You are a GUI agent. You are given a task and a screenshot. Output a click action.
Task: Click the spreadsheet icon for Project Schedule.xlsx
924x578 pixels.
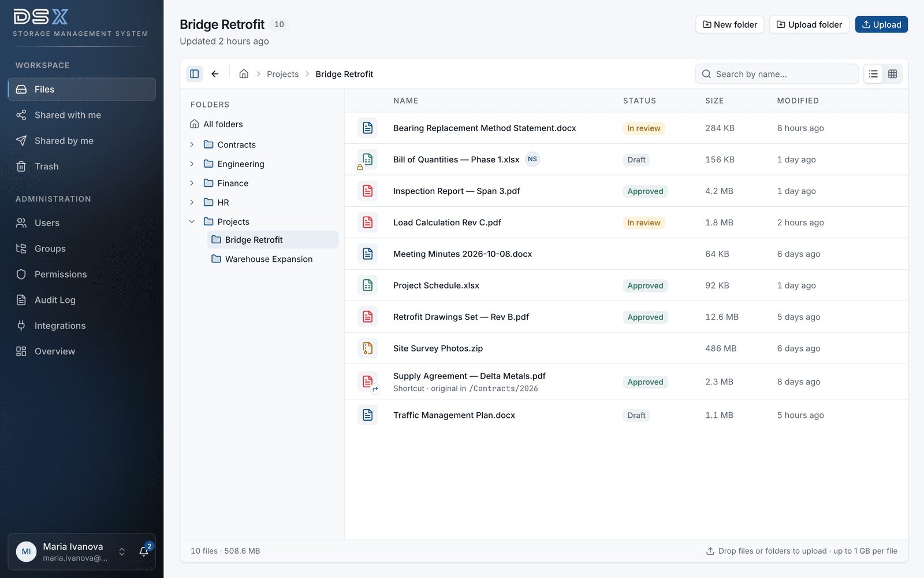click(x=367, y=285)
